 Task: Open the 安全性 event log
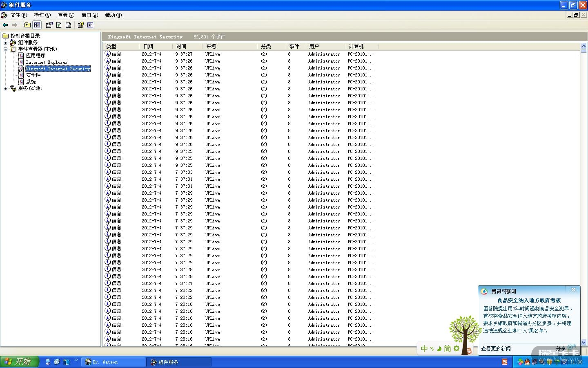pyautogui.click(x=33, y=75)
